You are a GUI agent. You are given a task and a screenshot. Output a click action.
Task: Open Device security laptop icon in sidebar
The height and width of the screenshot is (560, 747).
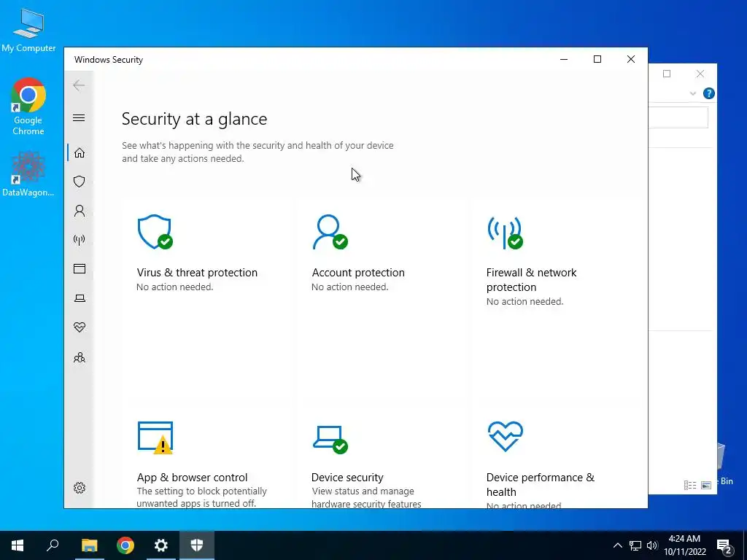pyautogui.click(x=80, y=298)
